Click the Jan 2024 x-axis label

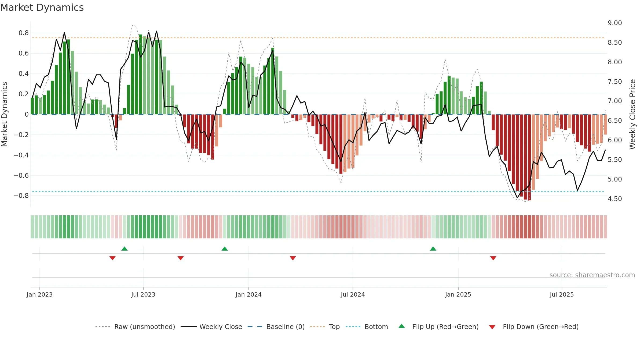point(249,294)
